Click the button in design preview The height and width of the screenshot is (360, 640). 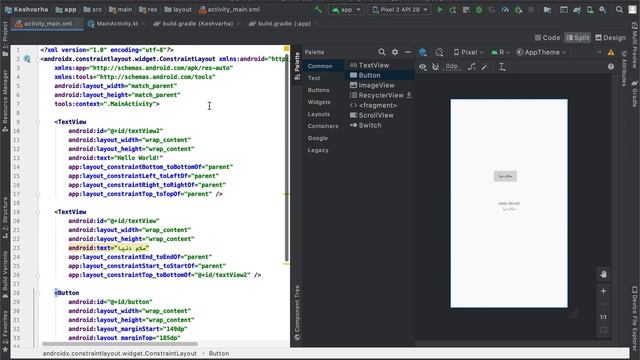pyautogui.click(x=505, y=176)
